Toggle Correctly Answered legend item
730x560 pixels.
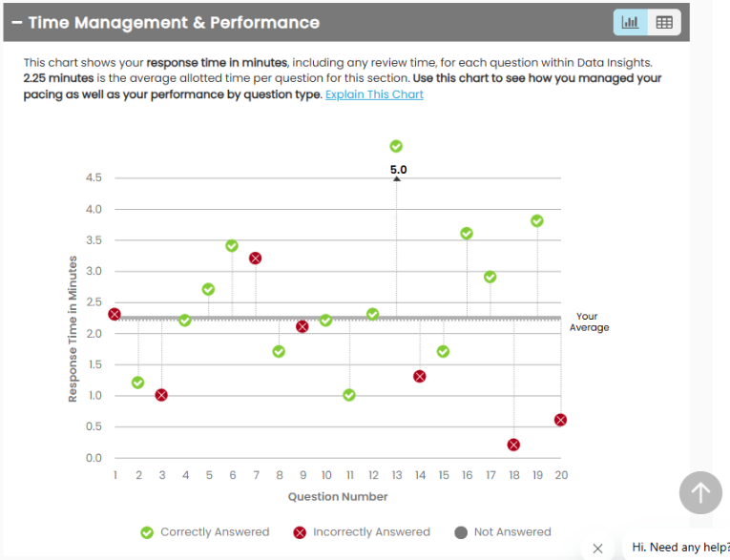pyautogui.click(x=205, y=532)
